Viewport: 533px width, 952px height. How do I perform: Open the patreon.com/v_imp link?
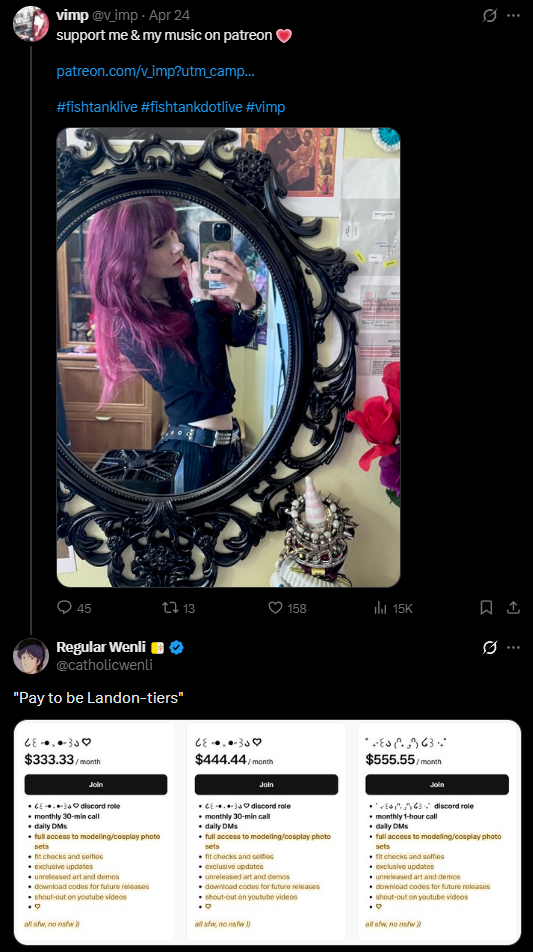(155, 71)
